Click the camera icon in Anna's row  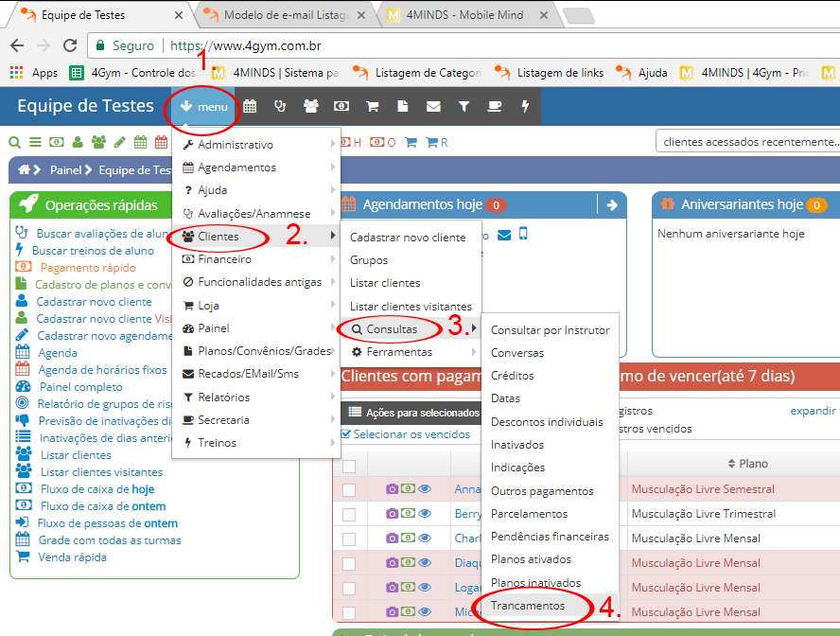pyautogui.click(x=392, y=489)
